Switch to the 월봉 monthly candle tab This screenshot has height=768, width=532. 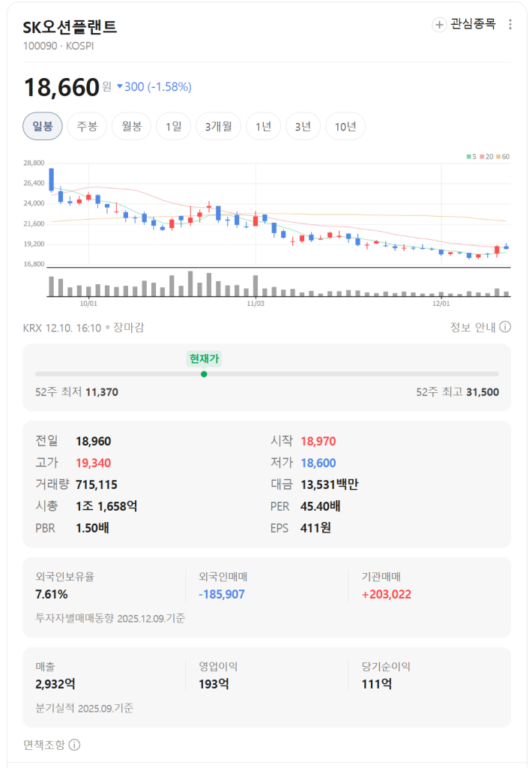pyautogui.click(x=132, y=126)
